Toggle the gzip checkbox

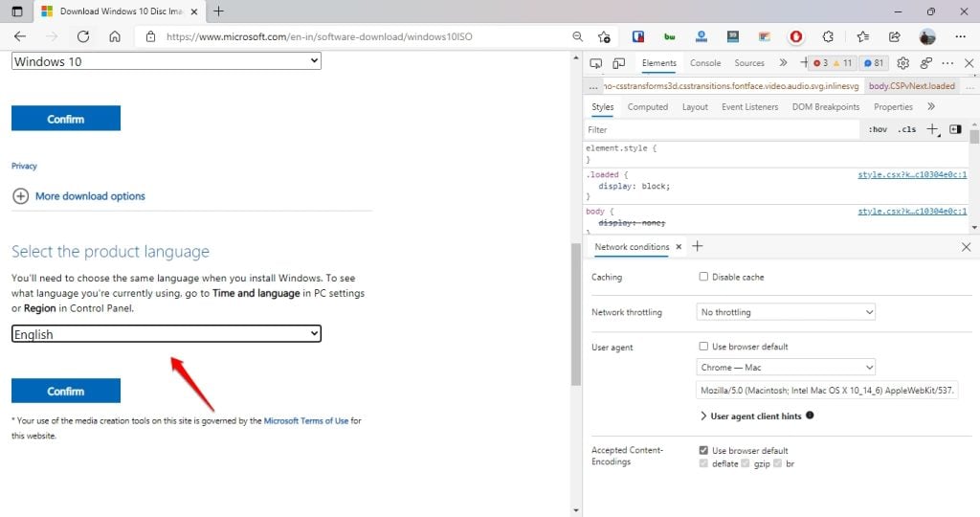pyautogui.click(x=745, y=463)
